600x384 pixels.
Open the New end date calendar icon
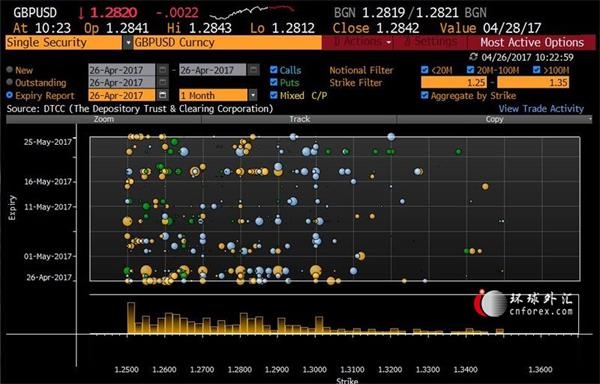[x=253, y=70]
